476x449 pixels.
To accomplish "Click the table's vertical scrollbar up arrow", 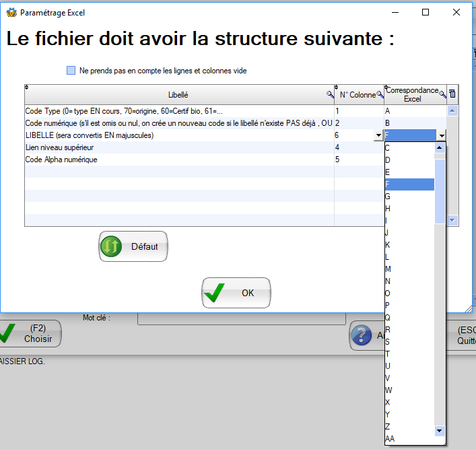I will (x=452, y=110).
